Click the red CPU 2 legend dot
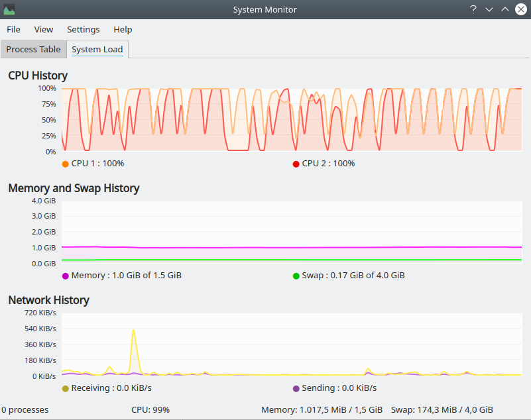 296,164
